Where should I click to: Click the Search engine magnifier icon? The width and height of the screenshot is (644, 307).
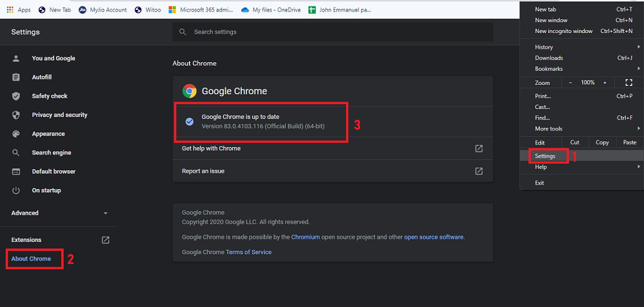16,153
